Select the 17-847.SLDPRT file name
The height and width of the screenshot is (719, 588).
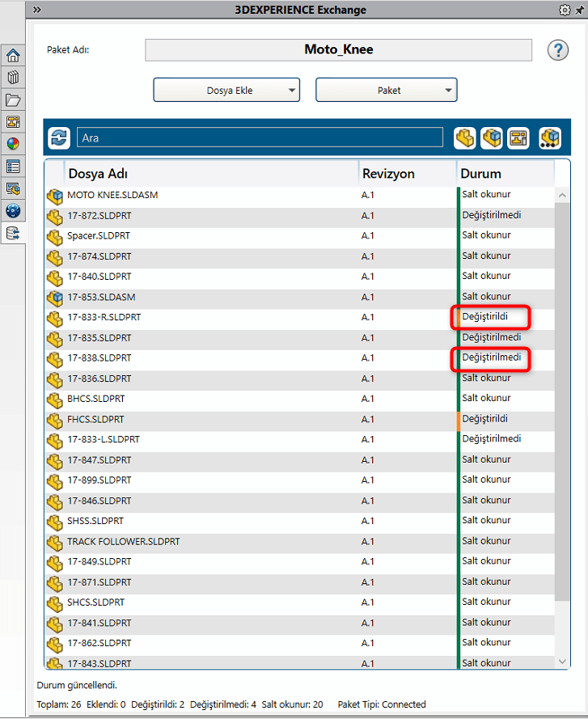(99, 460)
